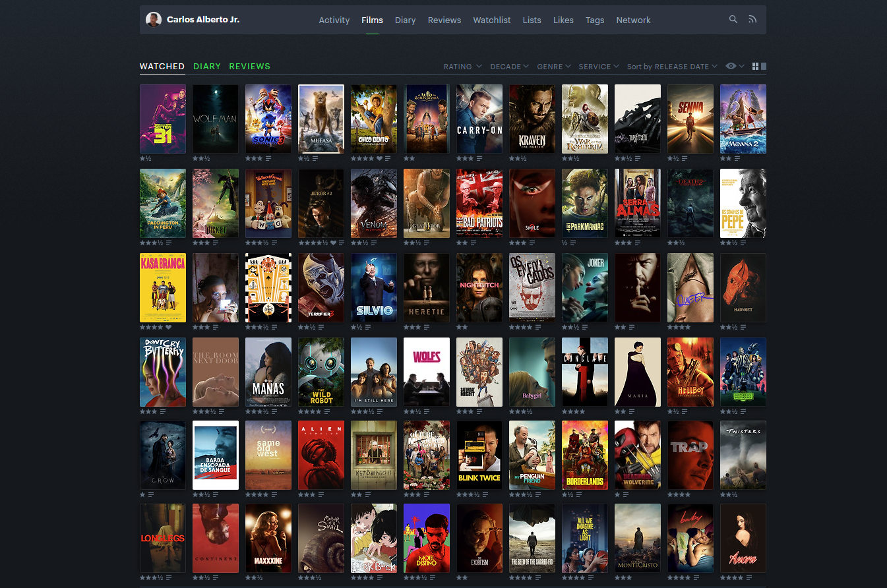The height and width of the screenshot is (588, 887).
Task: Open review icon under Joker poster
Action: pos(584,327)
